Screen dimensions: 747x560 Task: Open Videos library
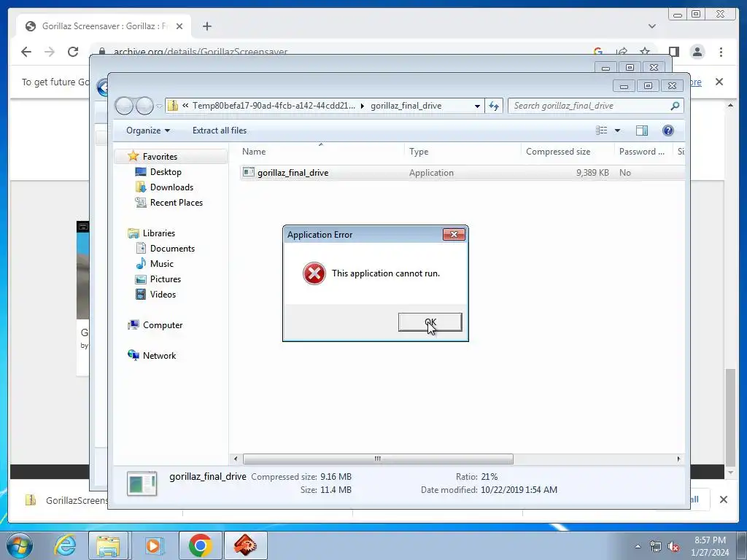[163, 295]
